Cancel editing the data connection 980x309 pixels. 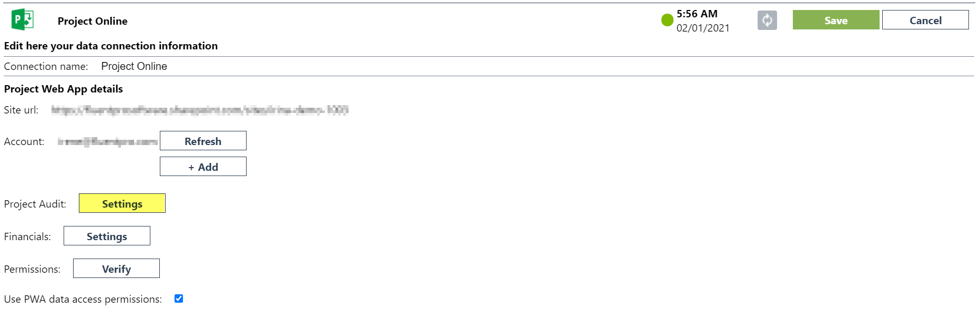[x=925, y=20]
